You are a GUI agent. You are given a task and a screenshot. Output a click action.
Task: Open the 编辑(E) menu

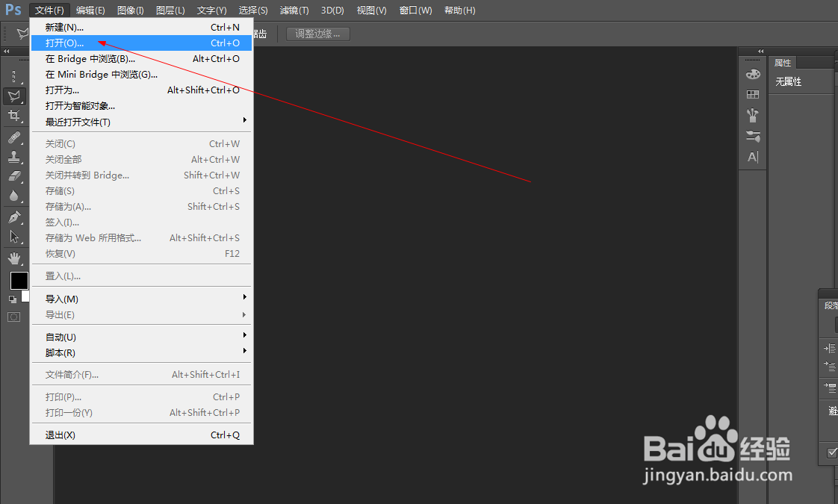[x=90, y=10]
